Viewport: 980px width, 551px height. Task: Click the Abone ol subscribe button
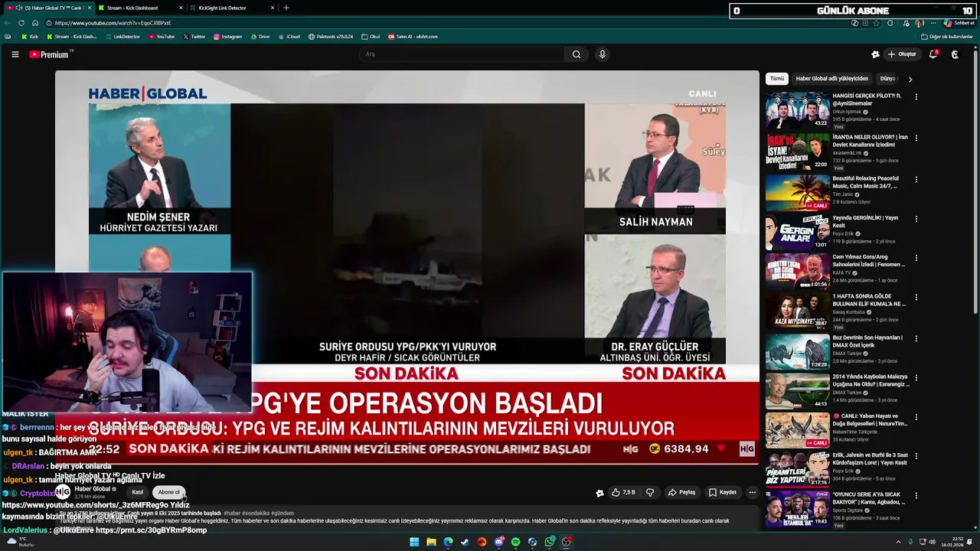tap(169, 492)
